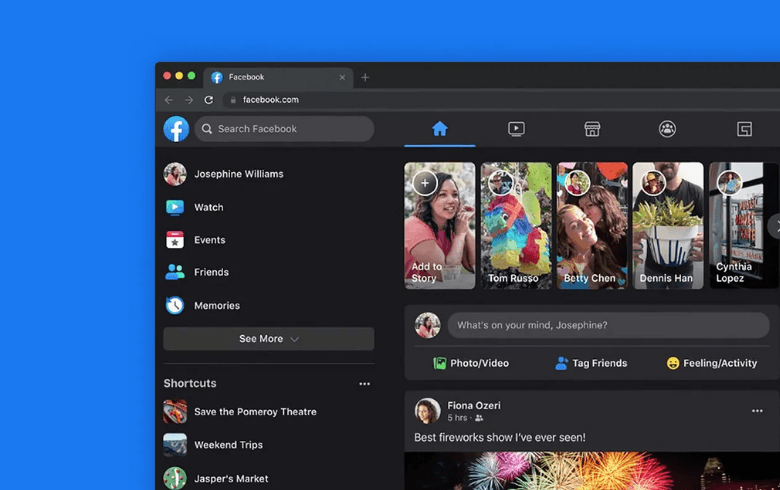Open Shortcuts three-dot options menu
This screenshot has height=490, width=780.
[x=364, y=384]
